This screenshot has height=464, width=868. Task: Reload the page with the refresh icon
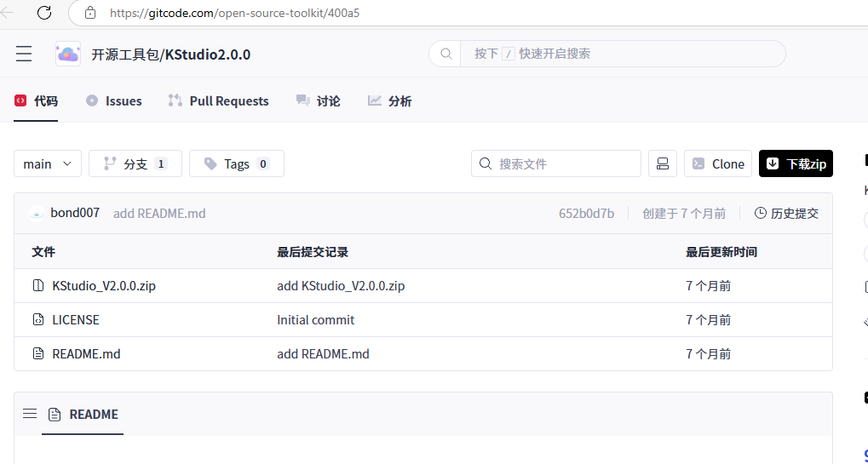[44, 12]
